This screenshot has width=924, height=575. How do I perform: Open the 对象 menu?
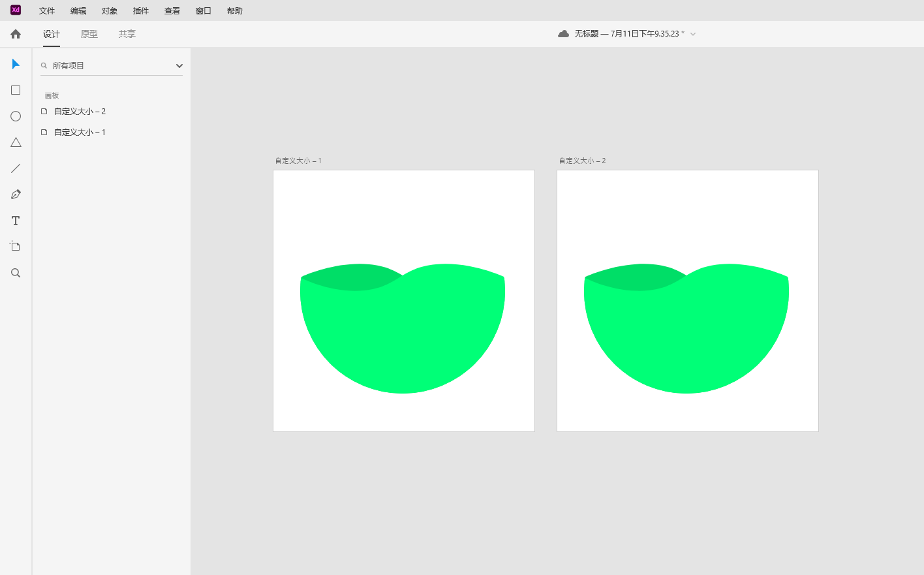point(110,11)
